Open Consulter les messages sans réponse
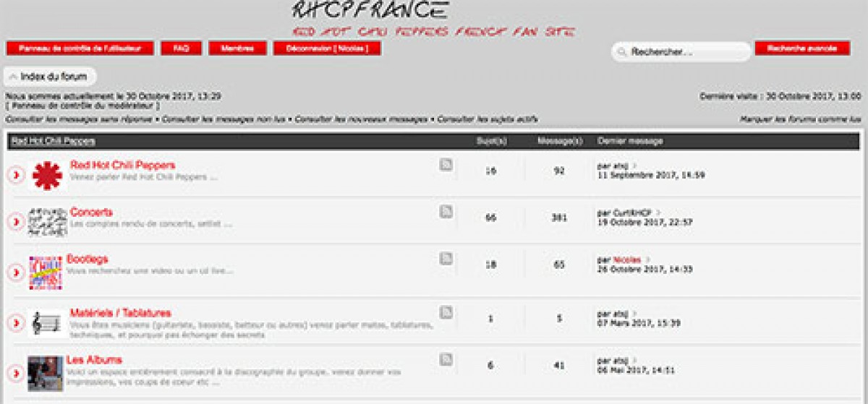Viewport: 868px width, 404px height. (79, 119)
